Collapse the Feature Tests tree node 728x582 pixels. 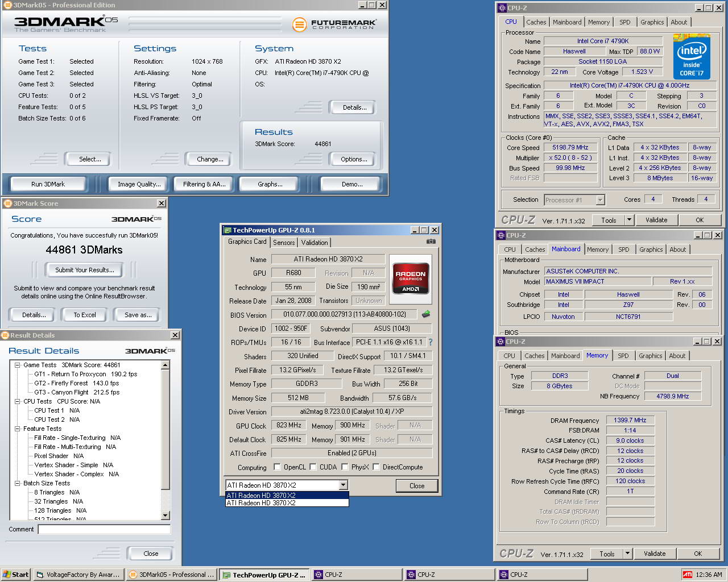(x=18, y=429)
